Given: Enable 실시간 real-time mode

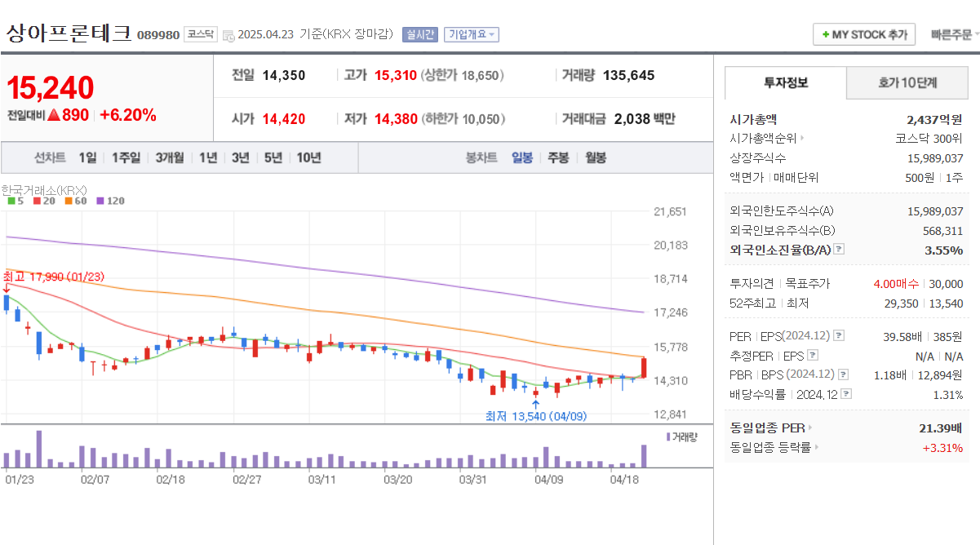Looking at the screenshot, I should 419,33.
